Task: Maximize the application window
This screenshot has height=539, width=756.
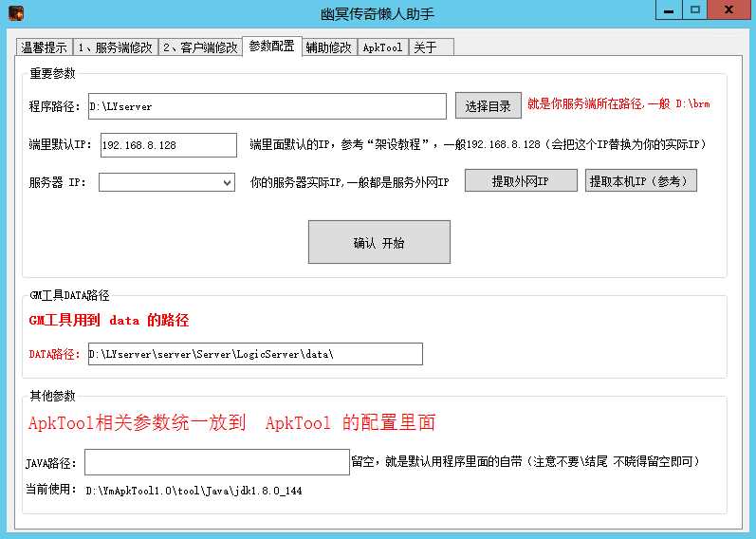Action: pyautogui.click(x=695, y=9)
